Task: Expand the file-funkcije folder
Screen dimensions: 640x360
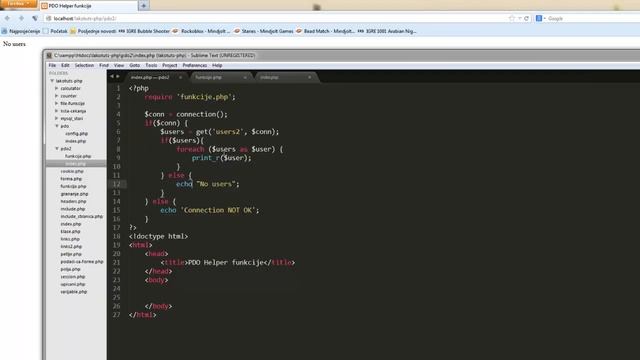Action: point(57,103)
